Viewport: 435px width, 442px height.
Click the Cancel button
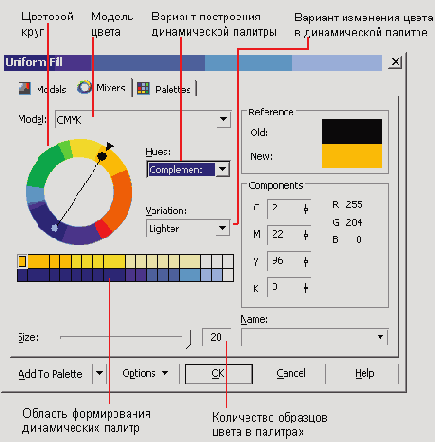[x=291, y=373]
